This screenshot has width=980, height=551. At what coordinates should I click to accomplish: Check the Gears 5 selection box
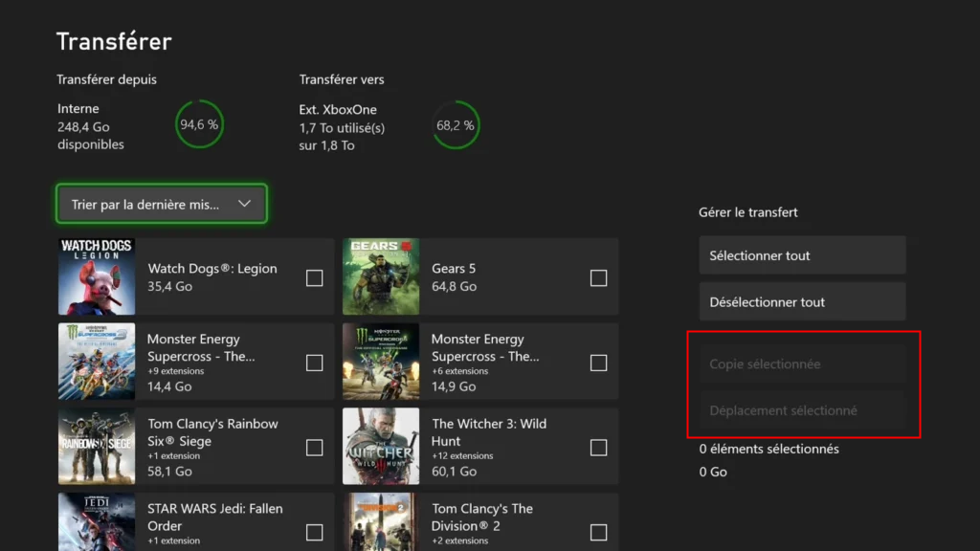point(598,278)
